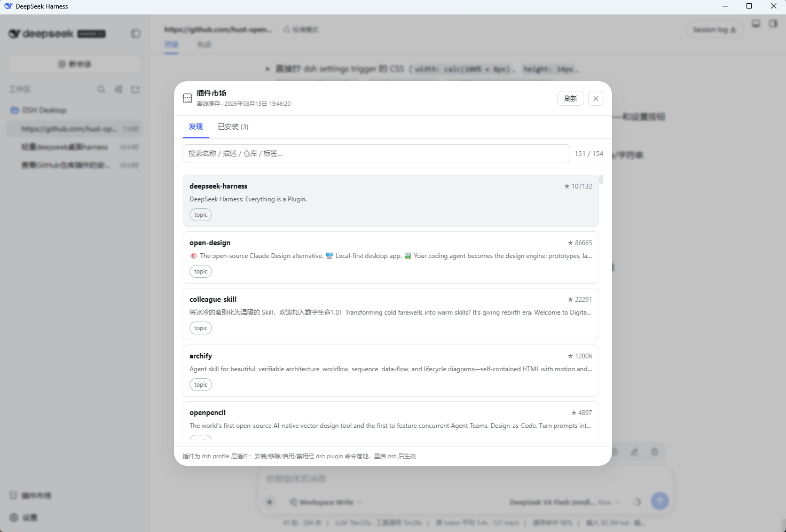Image resolution: width=786 pixels, height=532 pixels.
Task: Click the 新会话 new conversation button
Action: (75, 64)
